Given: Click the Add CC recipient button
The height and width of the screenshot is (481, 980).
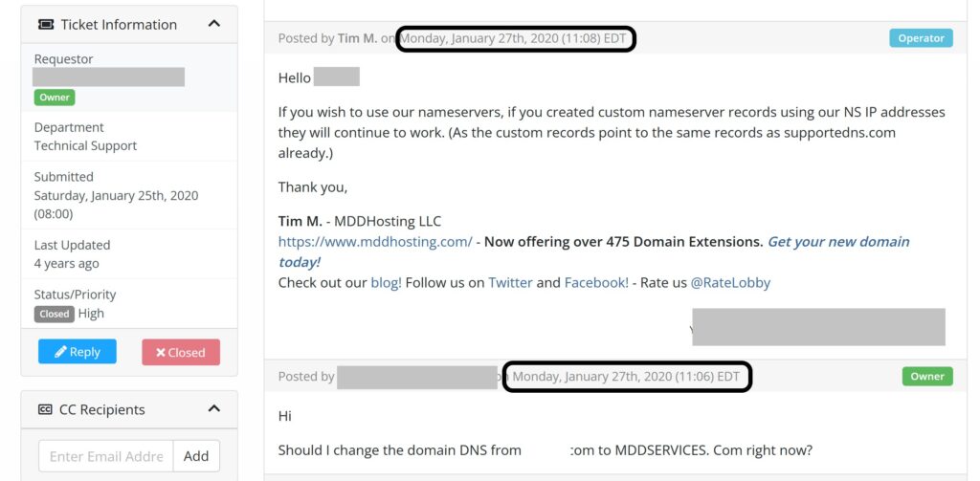Looking at the screenshot, I should click(196, 456).
